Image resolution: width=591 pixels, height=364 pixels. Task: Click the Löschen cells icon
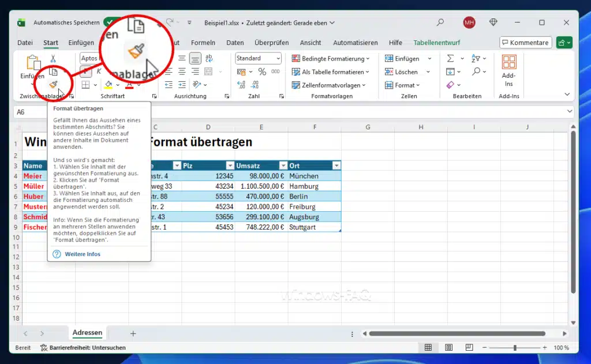[x=389, y=72]
